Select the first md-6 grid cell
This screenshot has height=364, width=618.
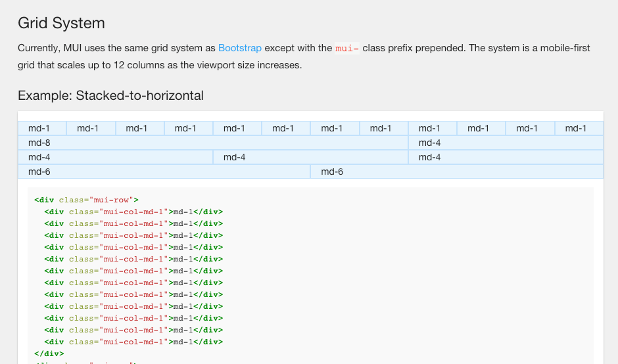point(164,171)
